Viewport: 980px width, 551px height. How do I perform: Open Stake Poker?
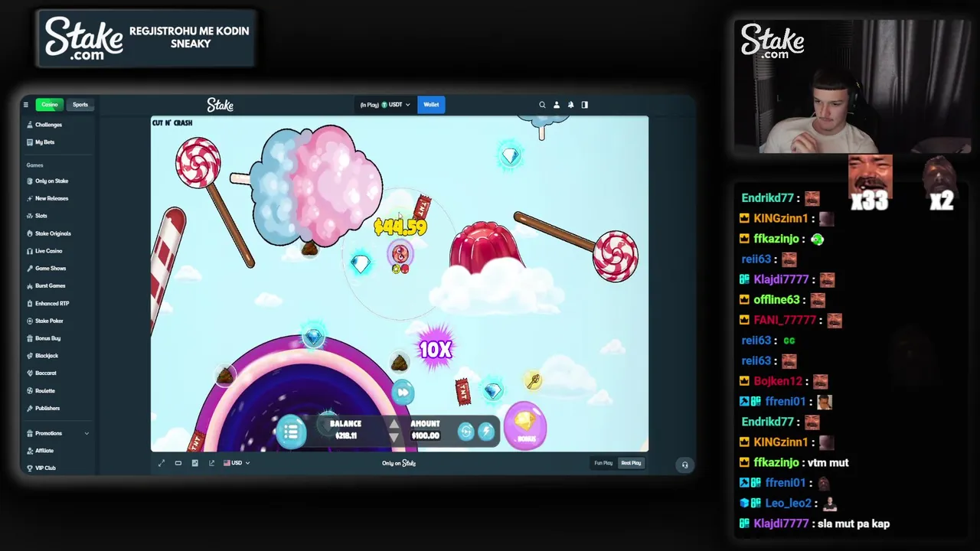pyautogui.click(x=49, y=321)
